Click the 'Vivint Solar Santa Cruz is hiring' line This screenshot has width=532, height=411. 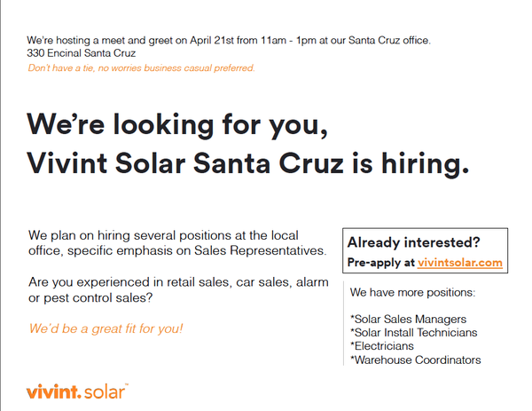248,163
